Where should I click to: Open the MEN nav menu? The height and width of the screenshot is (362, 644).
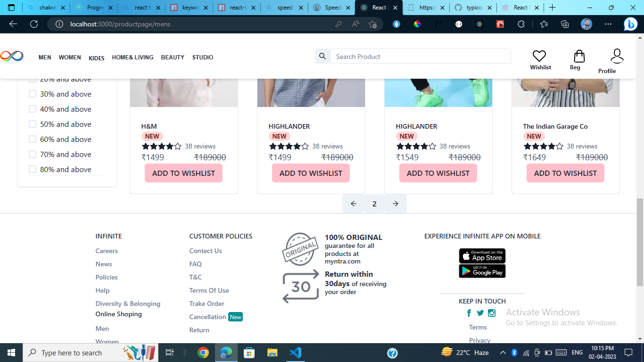(45, 58)
